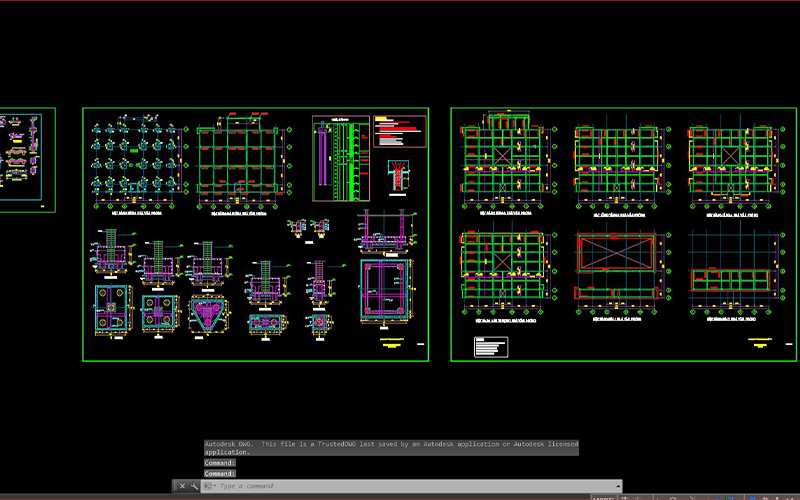
Task: Toggle the MODEL space button in status bar
Action: [603, 496]
